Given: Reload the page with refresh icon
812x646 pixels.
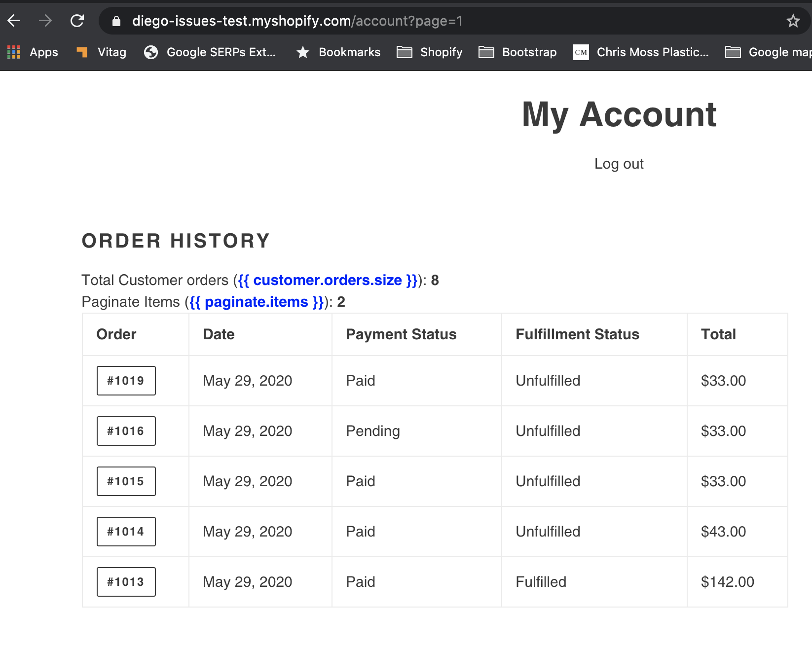Looking at the screenshot, I should [x=77, y=21].
